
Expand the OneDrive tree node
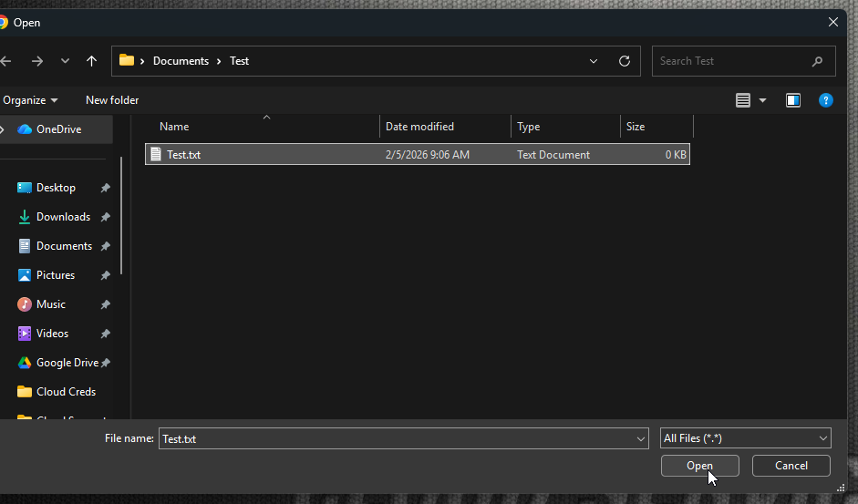(3, 129)
